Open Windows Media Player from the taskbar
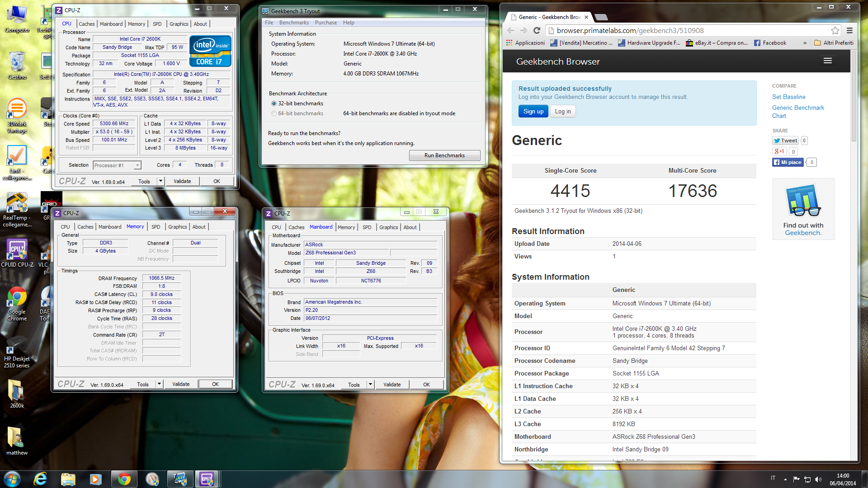This screenshot has width=868, height=488. (96, 479)
